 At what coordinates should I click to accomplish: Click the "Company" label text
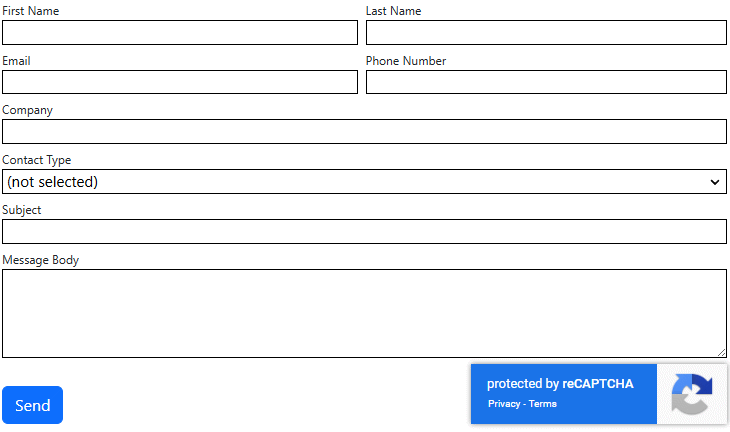pyautogui.click(x=28, y=110)
